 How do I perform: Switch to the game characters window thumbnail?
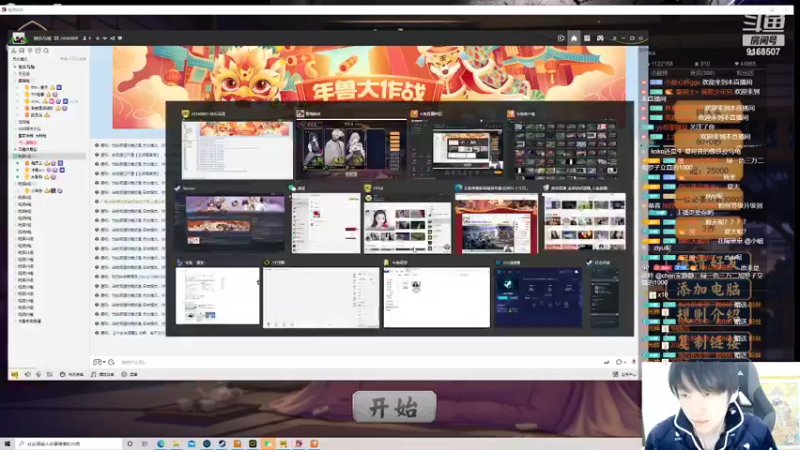tap(351, 148)
